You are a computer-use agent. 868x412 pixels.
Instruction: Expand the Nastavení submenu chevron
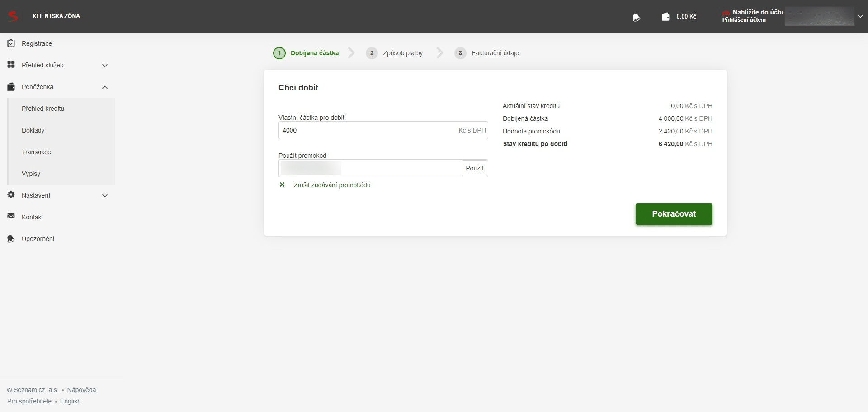click(x=105, y=196)
